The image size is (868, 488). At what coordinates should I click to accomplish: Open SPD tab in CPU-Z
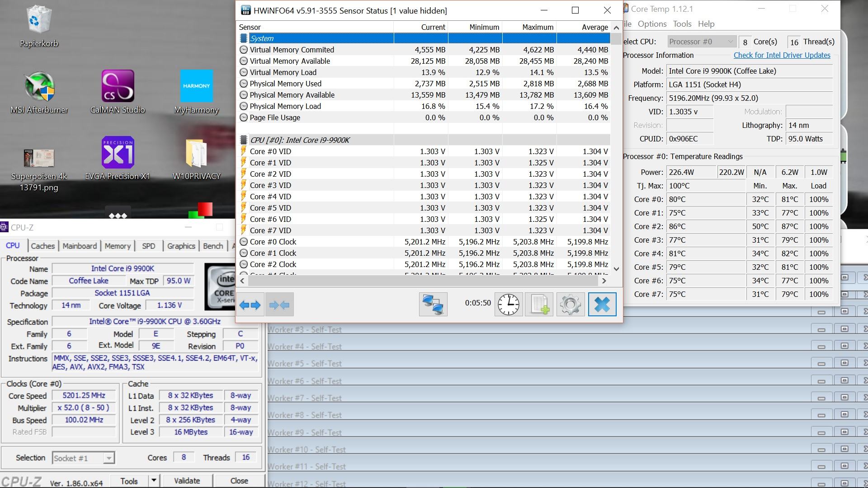[149, 246]
